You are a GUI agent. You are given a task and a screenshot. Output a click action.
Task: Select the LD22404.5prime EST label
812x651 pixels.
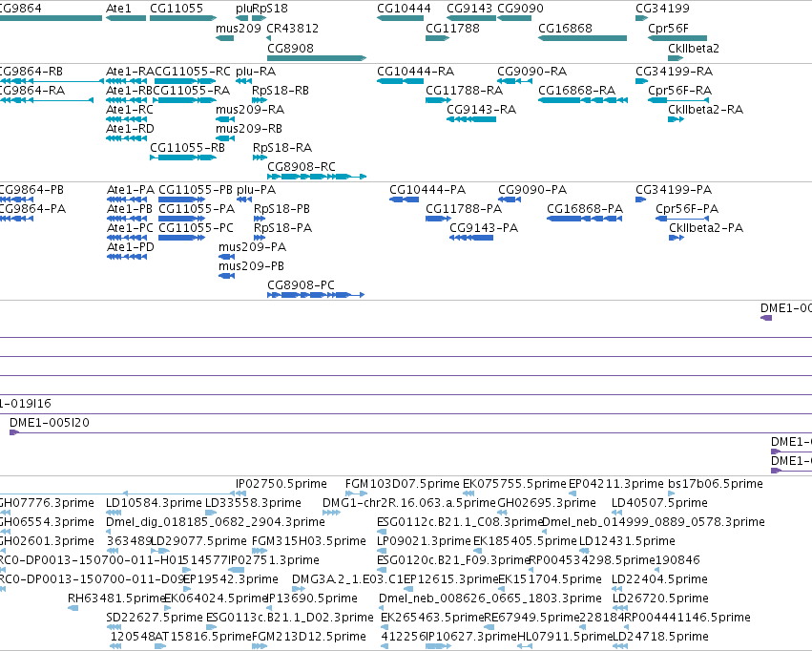point(659,579)
